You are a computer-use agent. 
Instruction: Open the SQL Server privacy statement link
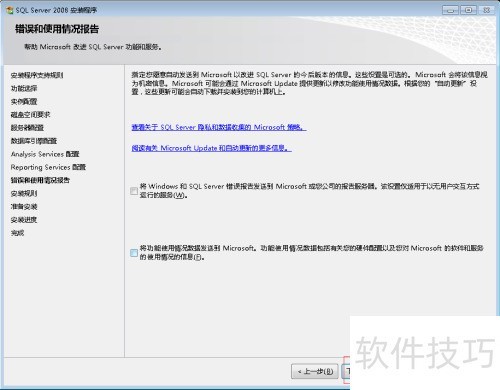point(219,127)
